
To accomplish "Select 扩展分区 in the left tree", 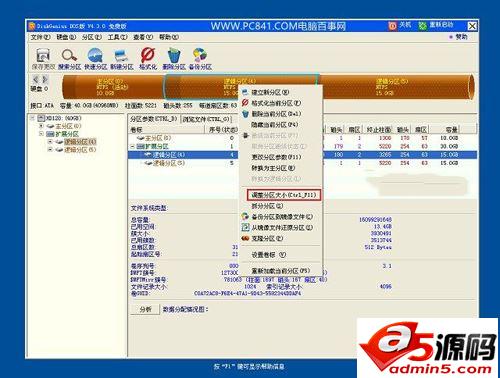I will [x=63, y=134].
